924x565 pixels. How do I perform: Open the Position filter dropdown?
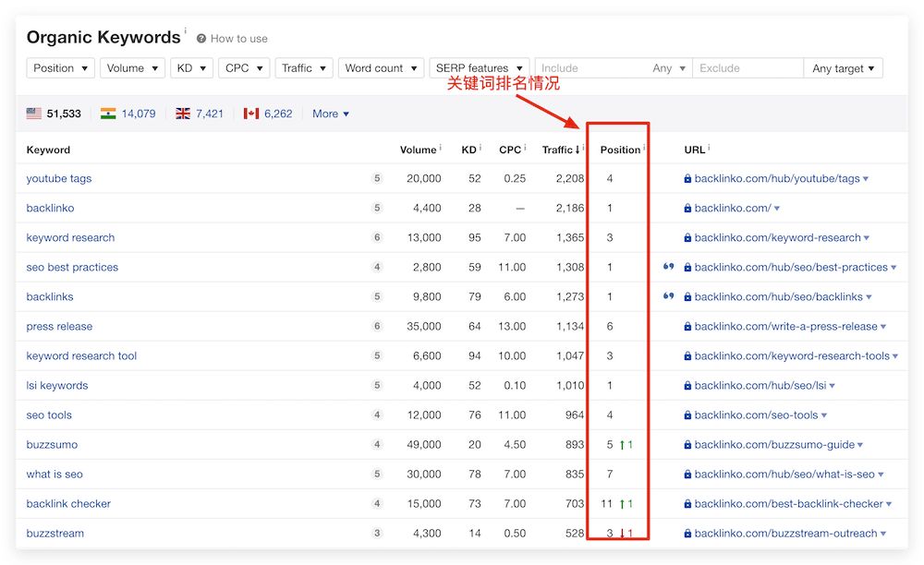click(x=61, y=68)
